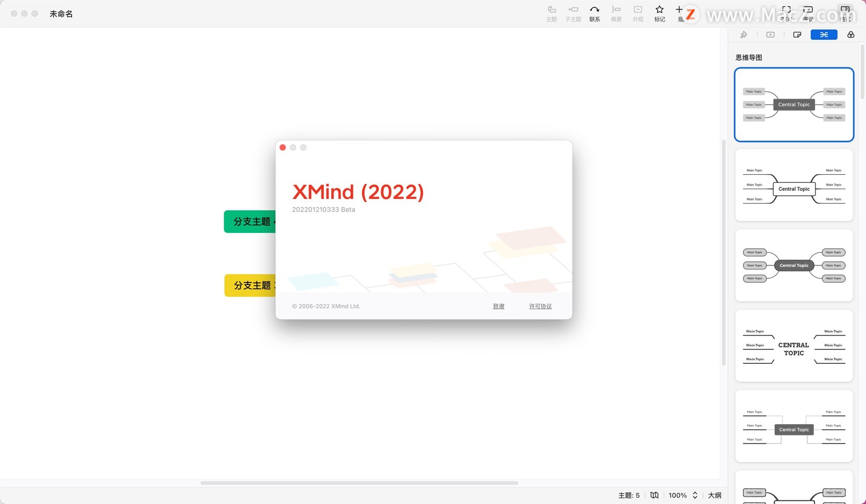Select the green 分支主题 4 topic

coord(250,222)
